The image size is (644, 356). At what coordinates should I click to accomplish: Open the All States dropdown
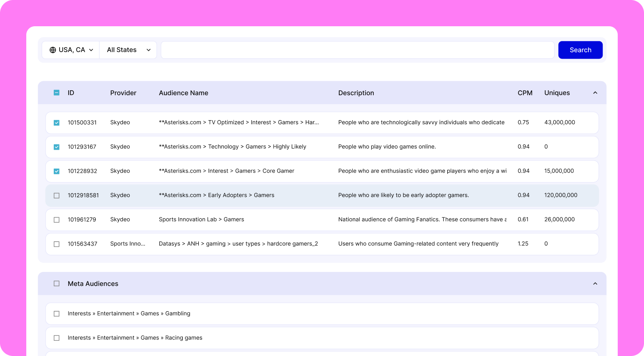128,50
